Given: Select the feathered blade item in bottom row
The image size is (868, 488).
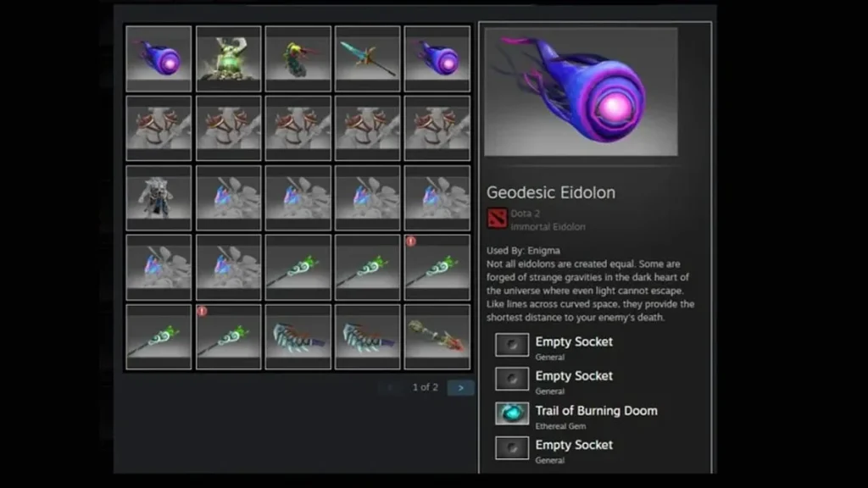Looking at the screenshot, I should tap(298, 336).
